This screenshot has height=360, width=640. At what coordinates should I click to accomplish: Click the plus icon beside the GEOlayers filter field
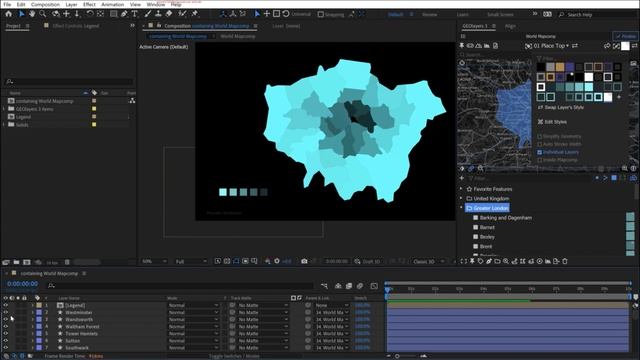point(462,178)
